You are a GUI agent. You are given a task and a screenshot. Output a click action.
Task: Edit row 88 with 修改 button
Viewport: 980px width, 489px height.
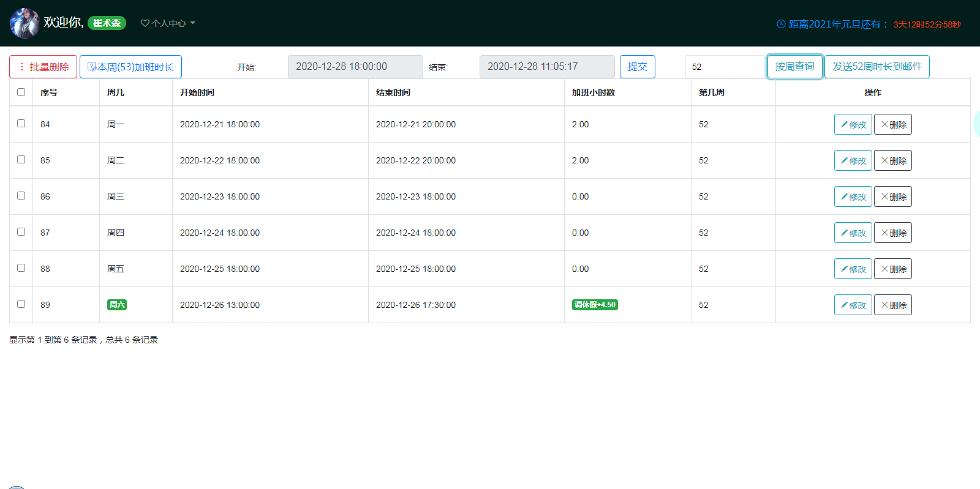click(853, 269)
